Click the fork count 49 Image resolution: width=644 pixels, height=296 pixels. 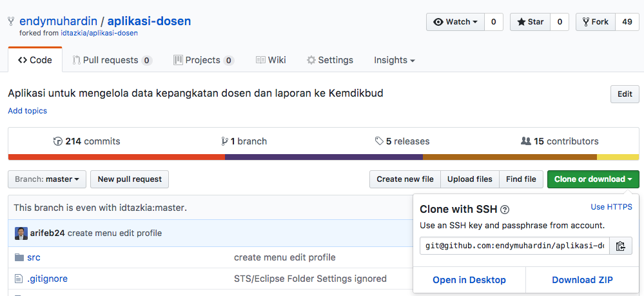(x=627, y=22)
